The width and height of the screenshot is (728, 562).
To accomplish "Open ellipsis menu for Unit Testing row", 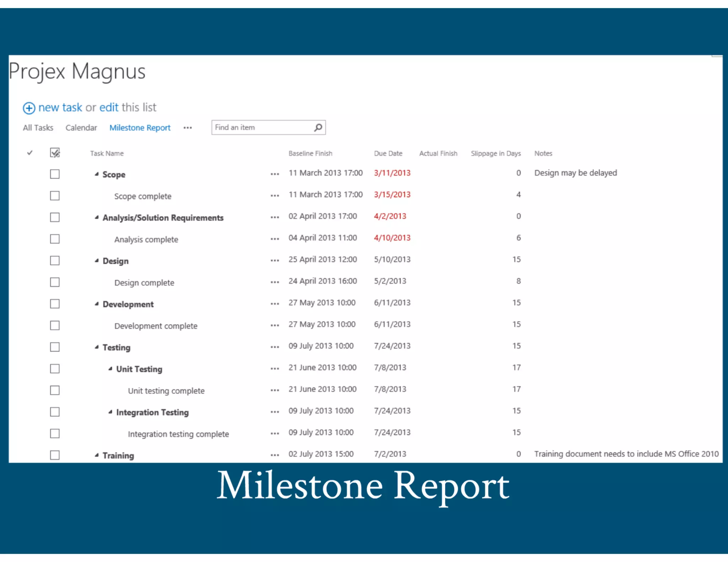I will [x=275, y=369].
